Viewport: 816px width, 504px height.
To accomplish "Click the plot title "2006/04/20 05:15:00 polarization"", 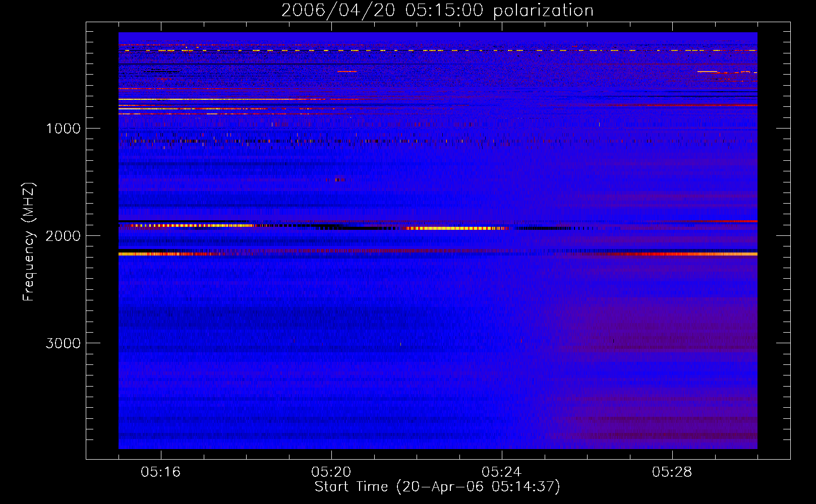I will pyautogui.click(x=437, y=11).
